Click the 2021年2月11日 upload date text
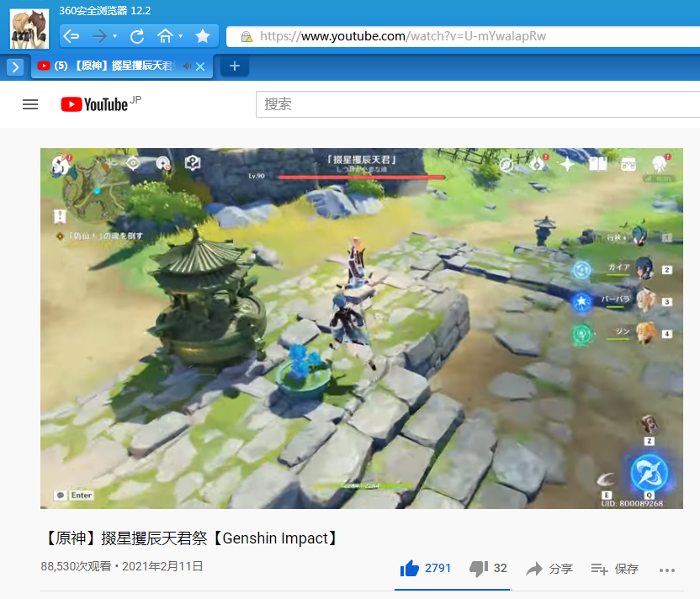This screenshot has width=700, height=599. point(162,566)
